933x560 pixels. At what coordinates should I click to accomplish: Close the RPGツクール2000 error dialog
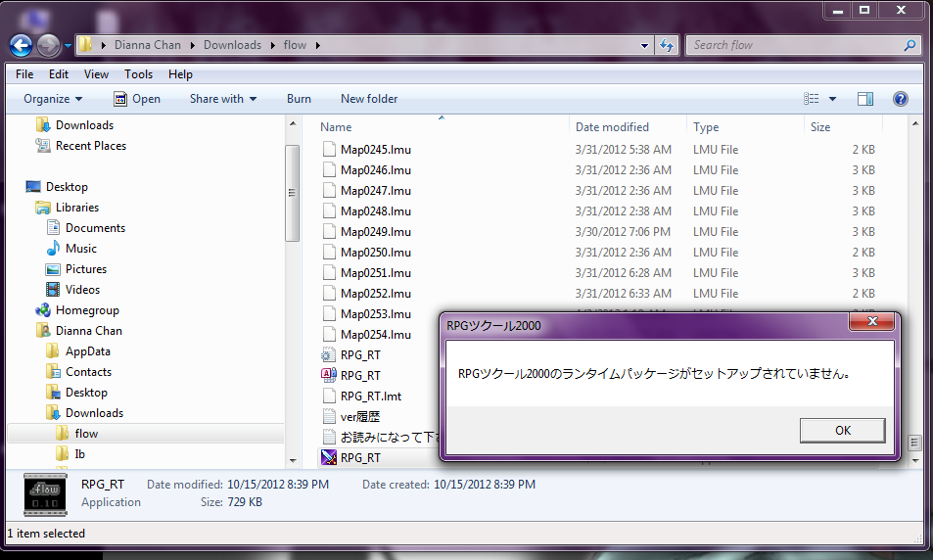point(872,321)
